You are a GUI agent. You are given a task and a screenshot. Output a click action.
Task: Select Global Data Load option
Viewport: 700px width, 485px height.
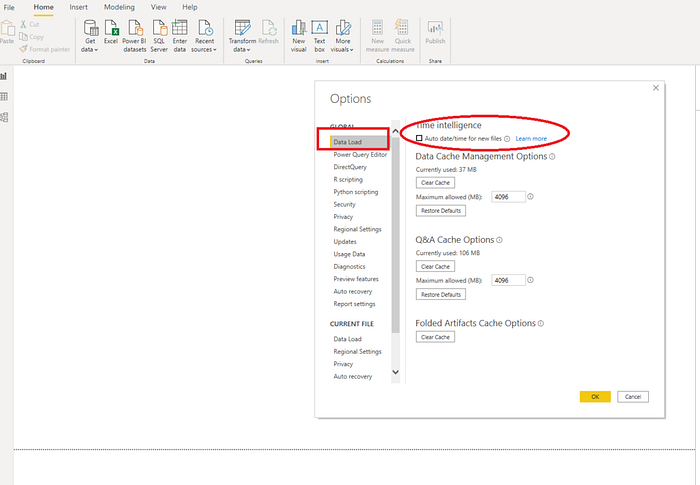pos(359,142)
